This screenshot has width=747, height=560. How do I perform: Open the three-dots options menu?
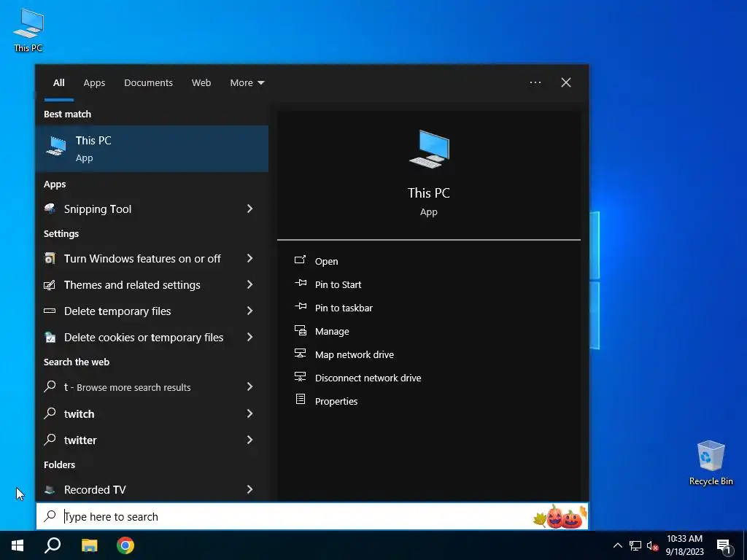[x=535, y=82]
